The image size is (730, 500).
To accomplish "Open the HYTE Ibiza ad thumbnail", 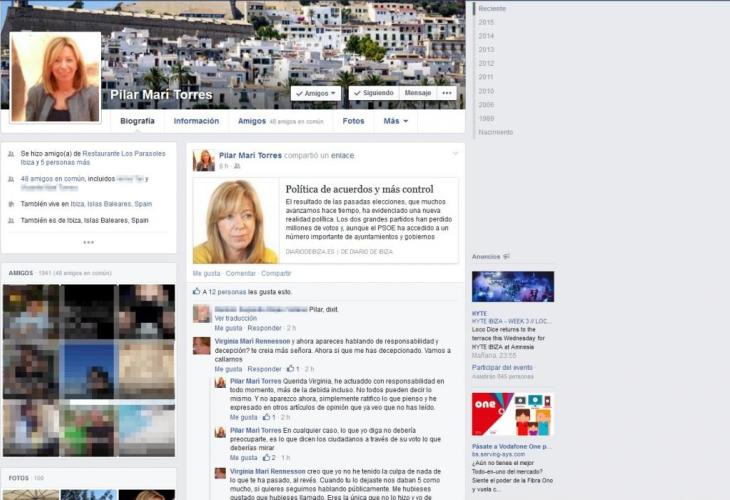I will 512,287.
